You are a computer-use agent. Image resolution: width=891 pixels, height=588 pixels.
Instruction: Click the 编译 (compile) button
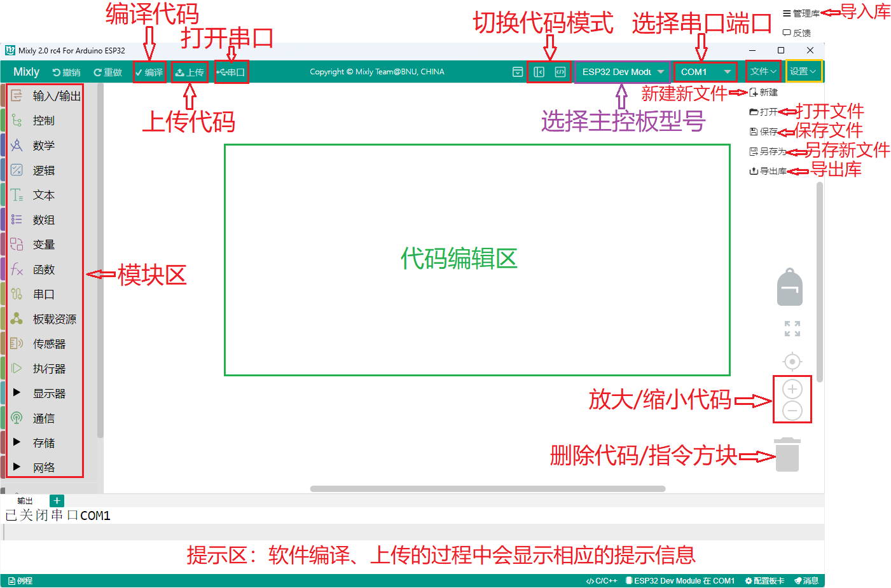pos(149,72)
